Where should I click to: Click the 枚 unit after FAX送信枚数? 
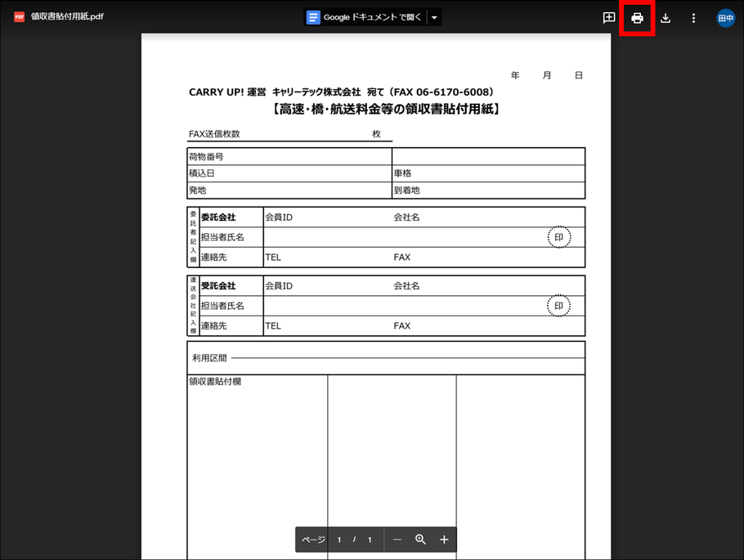tap(376, 134)
